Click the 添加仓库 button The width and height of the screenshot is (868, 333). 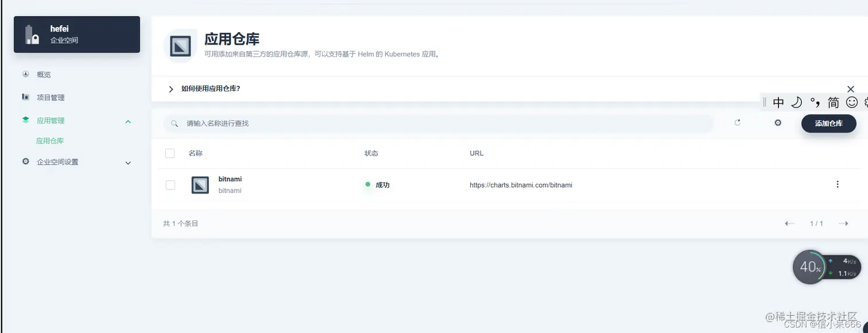pyautogui.click(x=828, y=123)
